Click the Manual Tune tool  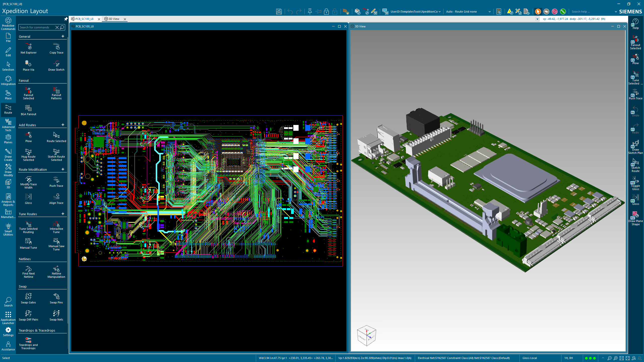[28, 243]
